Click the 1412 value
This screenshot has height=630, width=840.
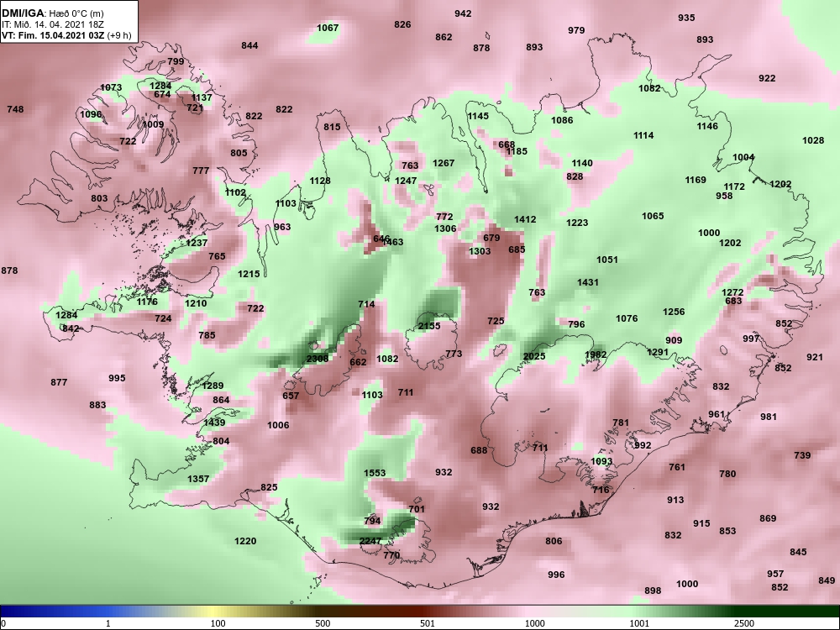pos(525,219)
